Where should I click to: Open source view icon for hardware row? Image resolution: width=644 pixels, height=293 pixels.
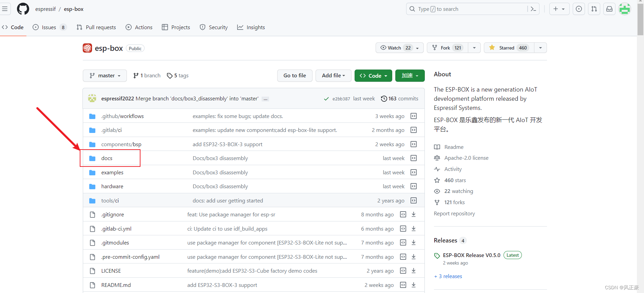(x=414, y=186)
